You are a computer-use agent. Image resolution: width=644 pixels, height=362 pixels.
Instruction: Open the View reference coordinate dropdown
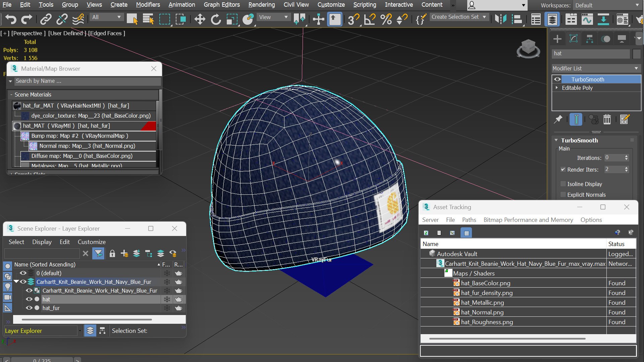[273, 17]
